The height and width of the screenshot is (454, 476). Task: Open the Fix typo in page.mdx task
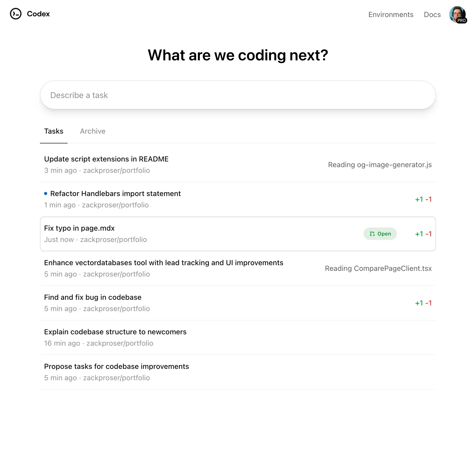tap(79, 228)
